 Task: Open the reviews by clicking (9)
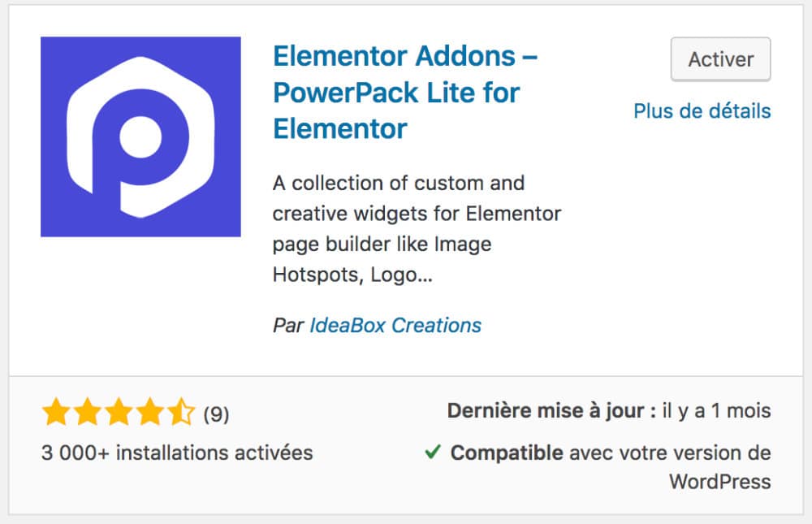214,413
